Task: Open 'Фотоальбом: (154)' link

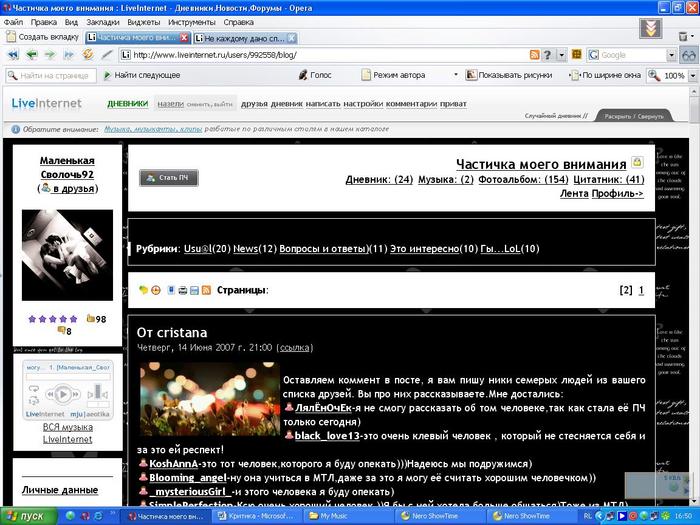Action: (x=523, y=179)
